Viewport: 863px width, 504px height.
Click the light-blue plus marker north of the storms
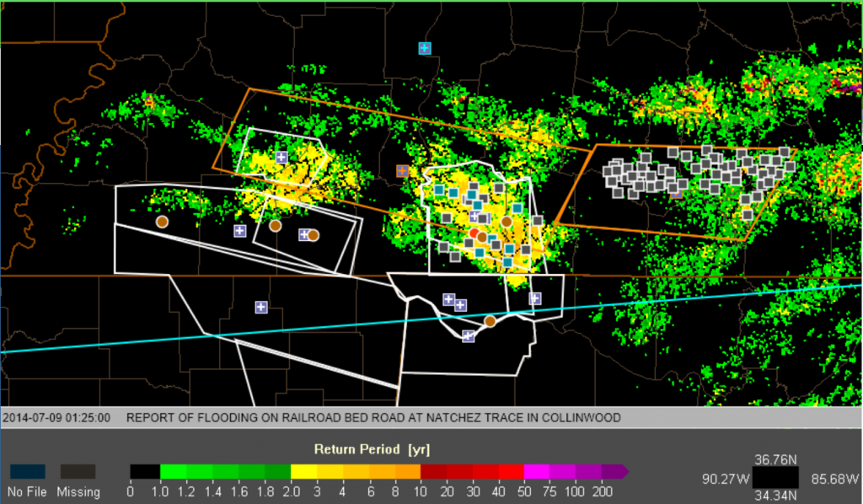[x=425, y=49]
